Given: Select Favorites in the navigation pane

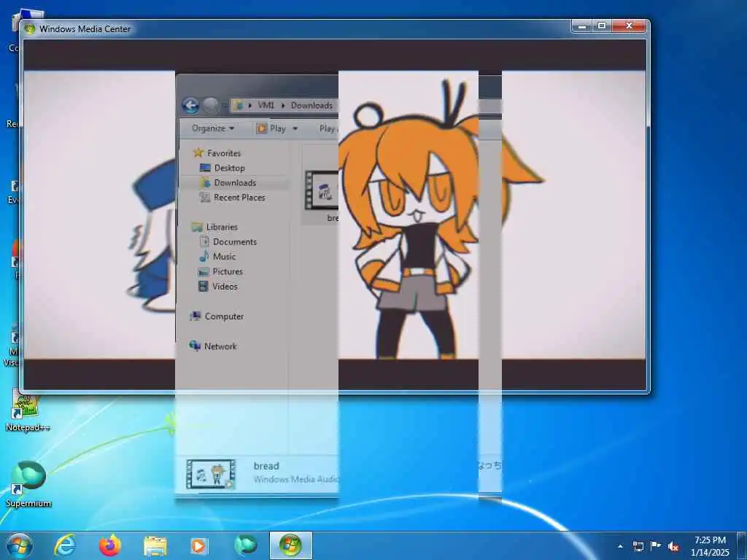Looking at the screenshot, I should (x=217, y=153).
